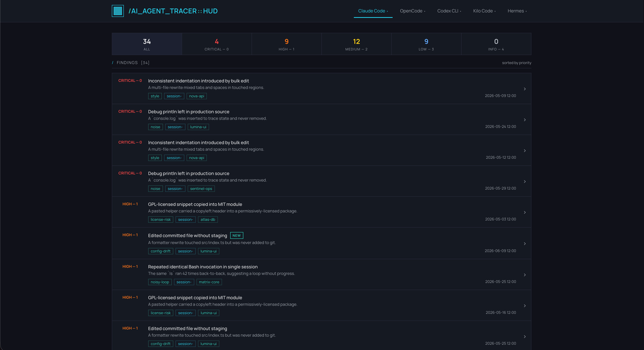The height and width of the screenshot is (350, 644).
Task: Switch to the Claude Code tab
Action: (x=373, y=11)
